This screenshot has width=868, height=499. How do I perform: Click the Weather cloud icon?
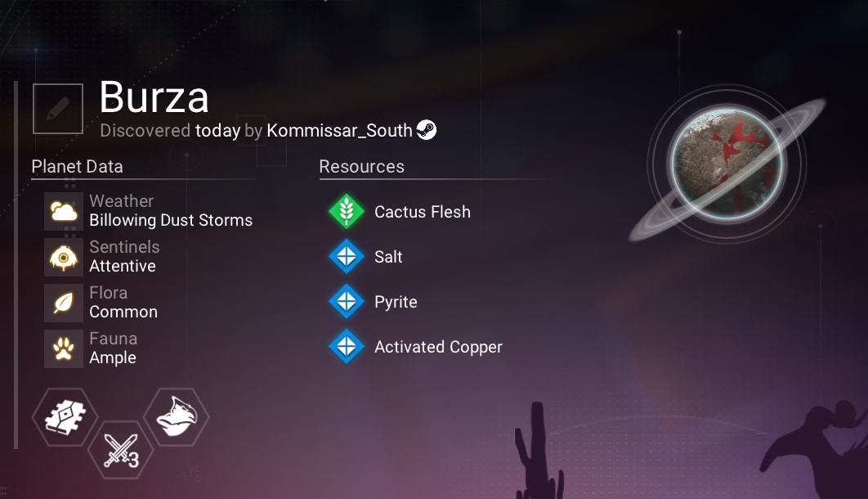(x=64, y=211)
